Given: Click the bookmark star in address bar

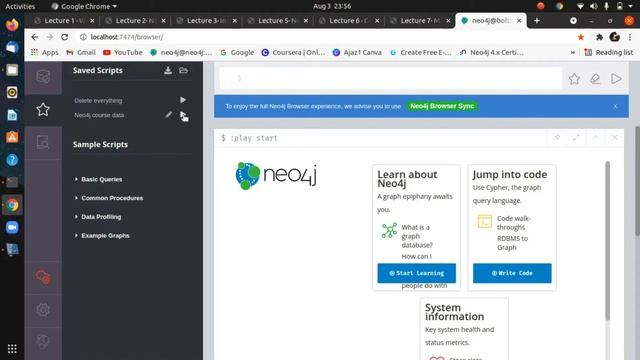Looking at the screenshot, I should (x=581, y=37).
